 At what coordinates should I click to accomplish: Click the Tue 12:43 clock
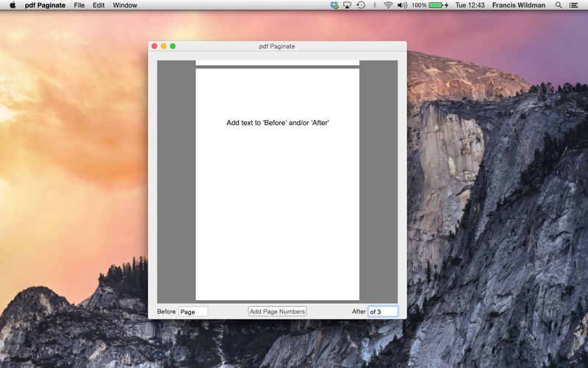pos(470,5)
